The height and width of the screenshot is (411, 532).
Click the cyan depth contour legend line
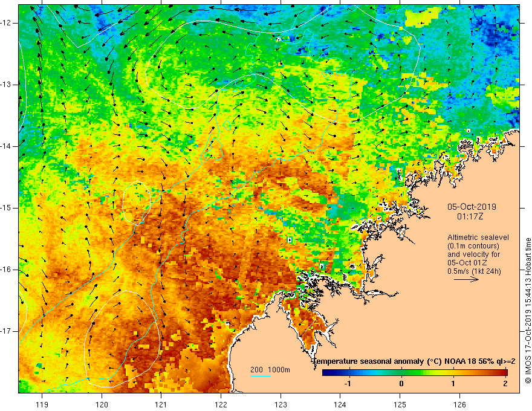260,376
